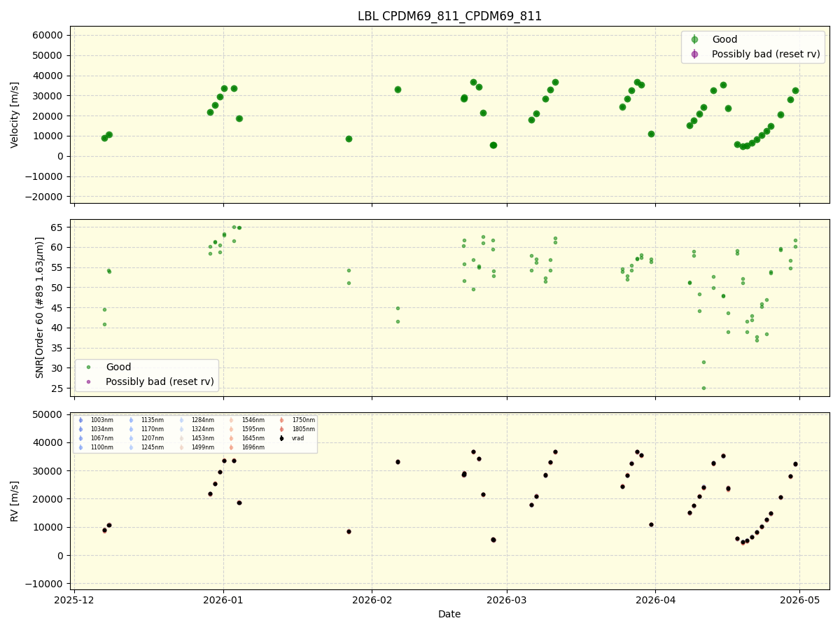Click the 1805nm legend text
Viewport: 840px width, 630px height.
point(304,429)
